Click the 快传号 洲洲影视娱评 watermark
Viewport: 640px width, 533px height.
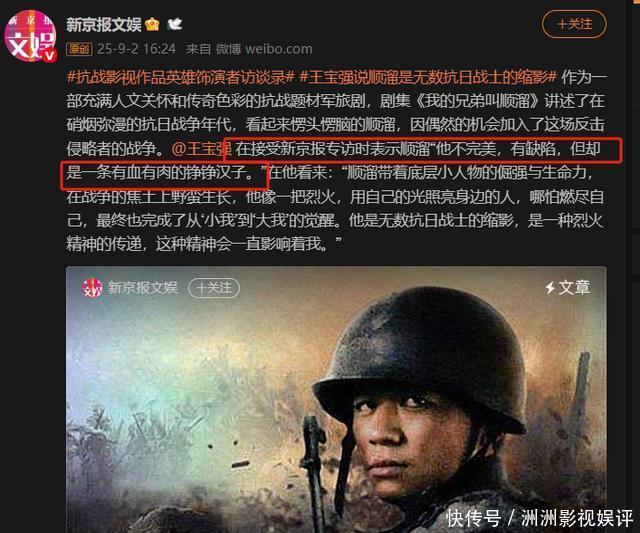coord(539,519)
